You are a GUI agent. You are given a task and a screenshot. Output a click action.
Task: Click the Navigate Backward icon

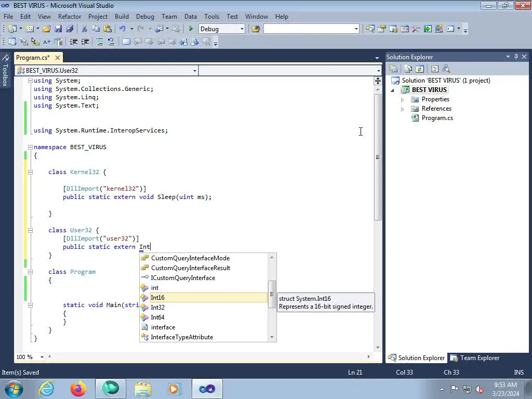[159, 29]
